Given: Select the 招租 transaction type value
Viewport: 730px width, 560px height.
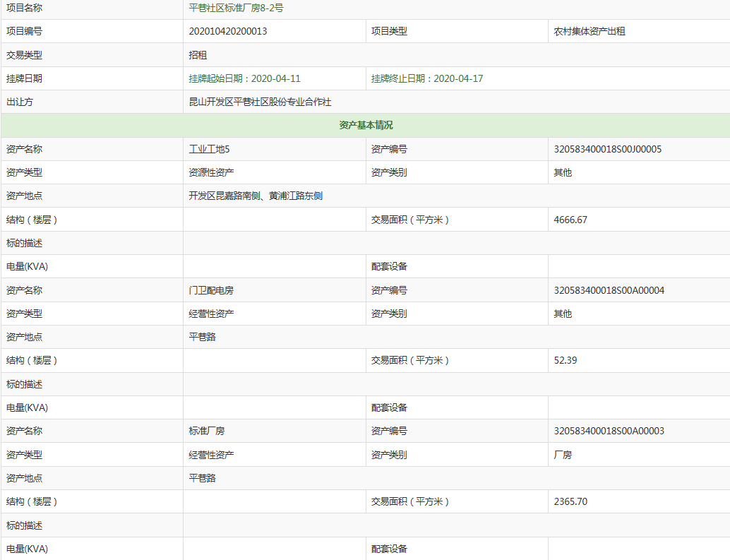Looking at the screenshot, I should (x=198, y=55).
